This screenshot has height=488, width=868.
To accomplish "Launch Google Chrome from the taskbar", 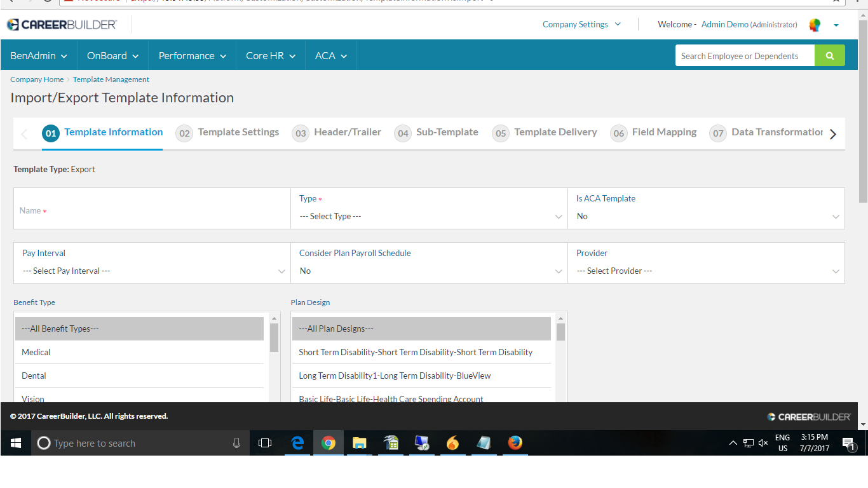I will (328, 443).
